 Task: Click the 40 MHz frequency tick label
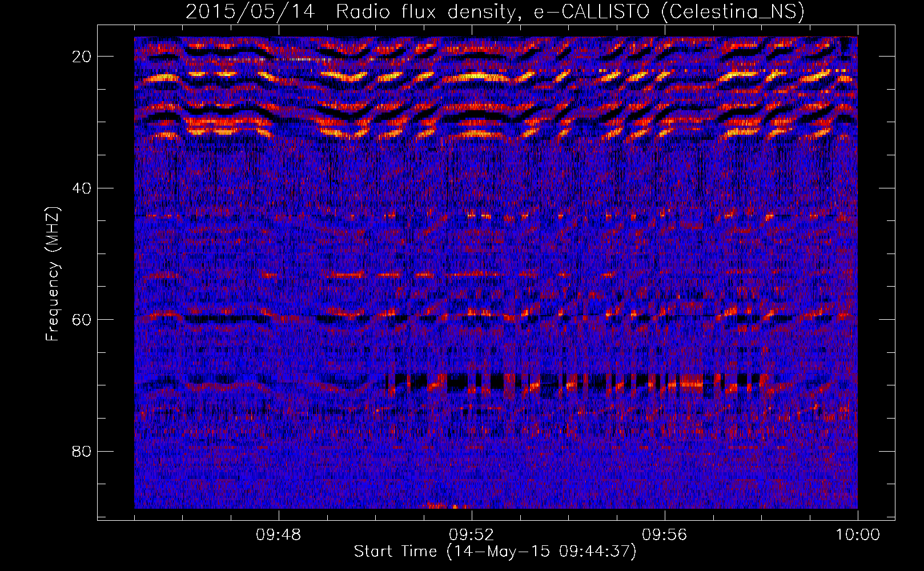click(x=82, y=188)
